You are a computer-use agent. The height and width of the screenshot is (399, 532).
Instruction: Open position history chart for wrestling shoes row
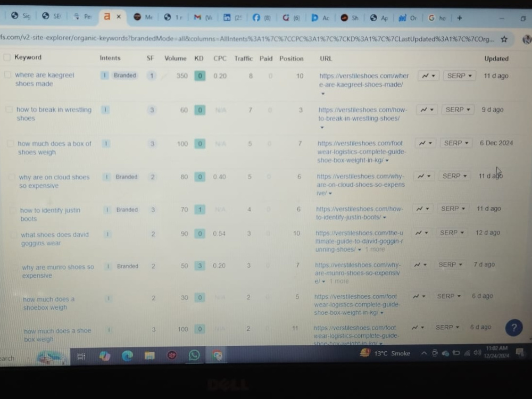point(427,110)
